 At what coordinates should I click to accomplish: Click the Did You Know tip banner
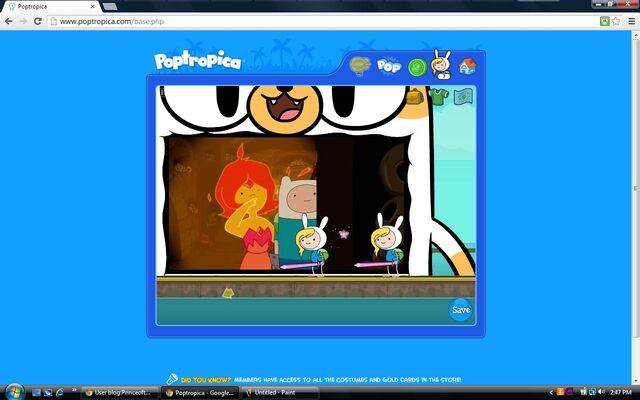click(314, 380)
